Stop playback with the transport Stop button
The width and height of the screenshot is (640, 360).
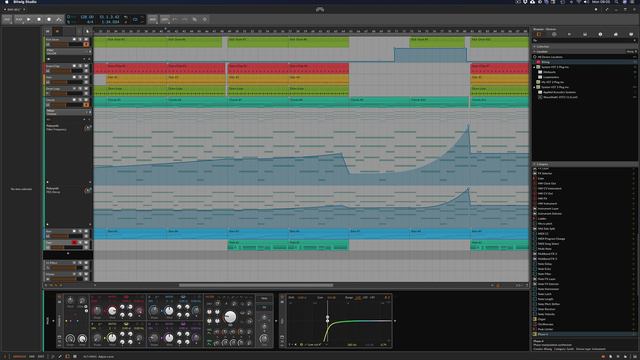[39, 19]
